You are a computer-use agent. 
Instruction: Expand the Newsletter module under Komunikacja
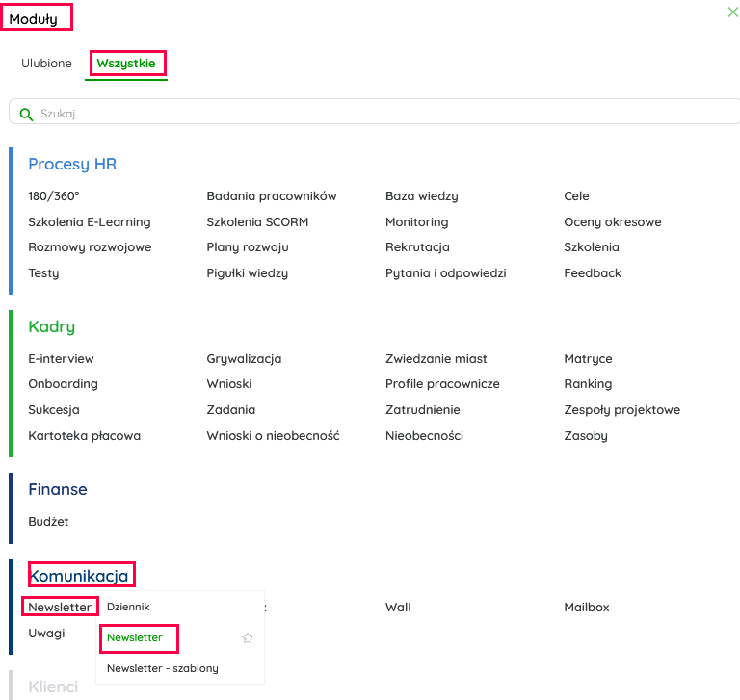tap(60, 608)
